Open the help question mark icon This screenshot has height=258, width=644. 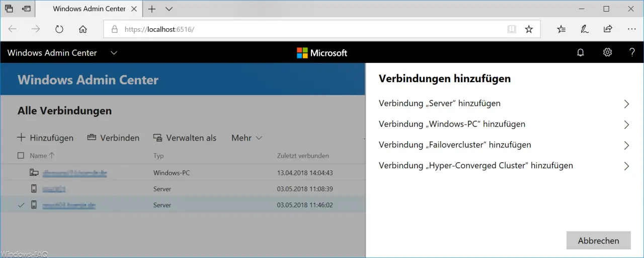point(632,52)
